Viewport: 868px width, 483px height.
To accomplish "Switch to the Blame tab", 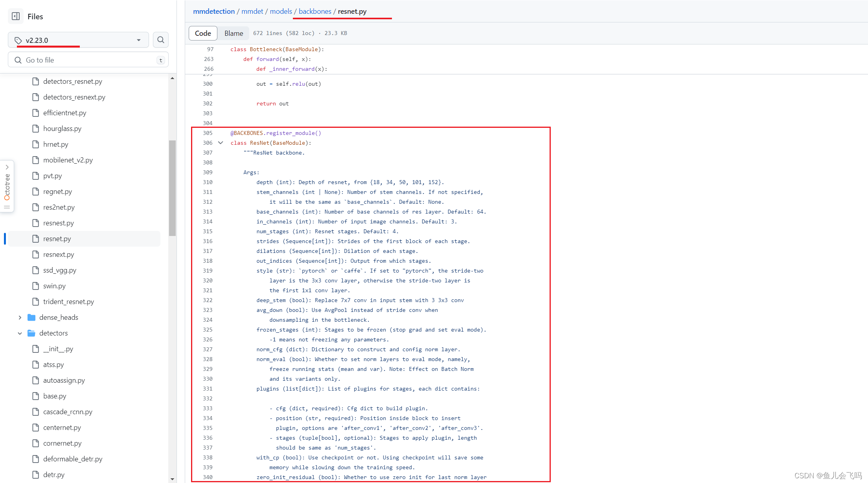I will tap(234, 33).
